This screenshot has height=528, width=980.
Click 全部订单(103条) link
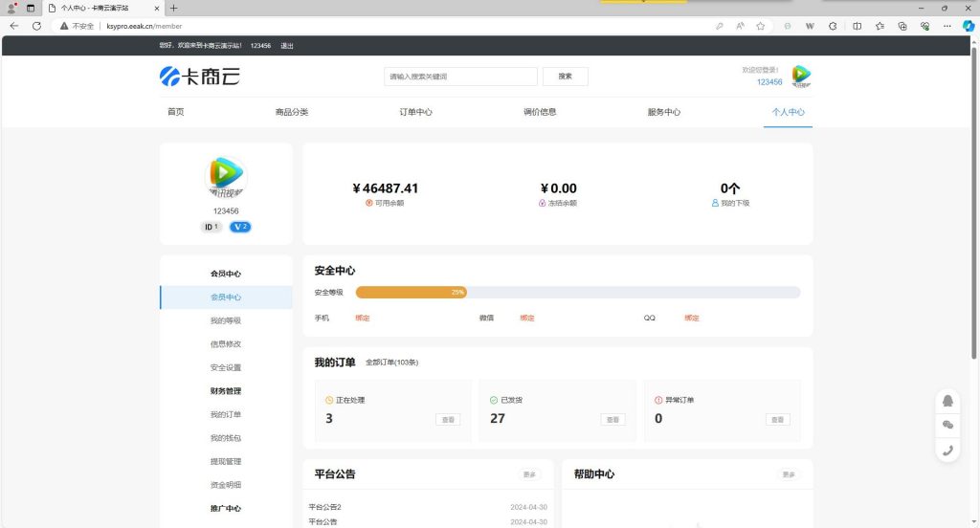[391, 363]
